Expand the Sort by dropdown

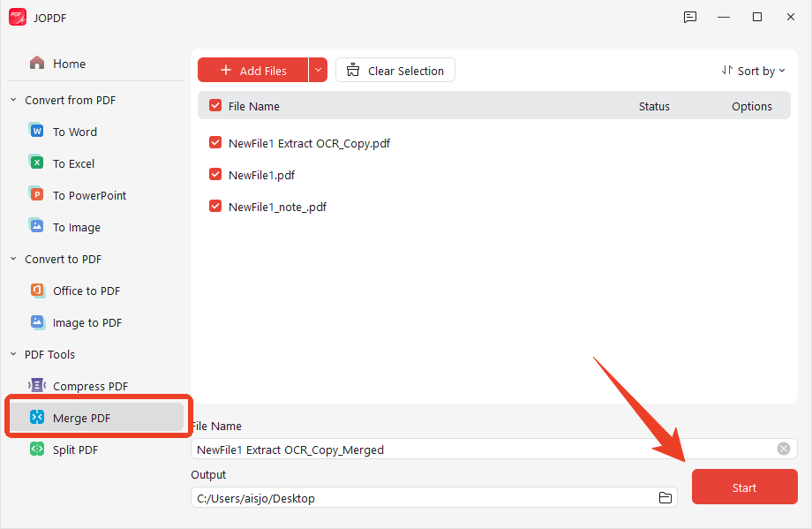754,71
